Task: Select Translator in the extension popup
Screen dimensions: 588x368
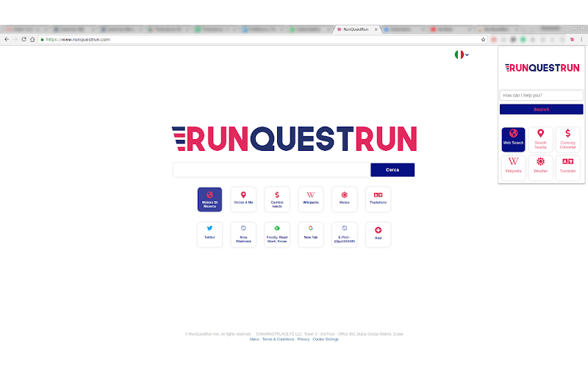Action: coord(567,168)
